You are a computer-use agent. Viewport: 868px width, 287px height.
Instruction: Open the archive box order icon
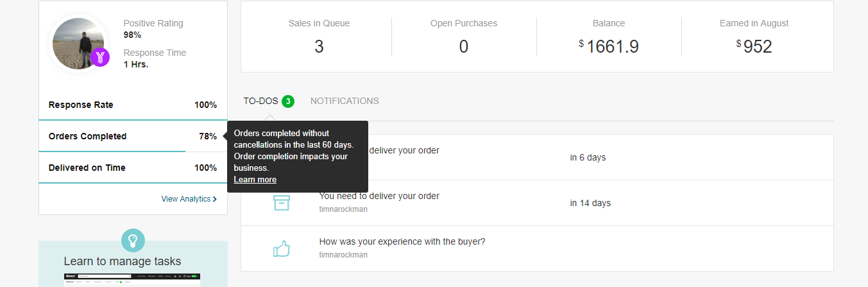click(282, 203)
